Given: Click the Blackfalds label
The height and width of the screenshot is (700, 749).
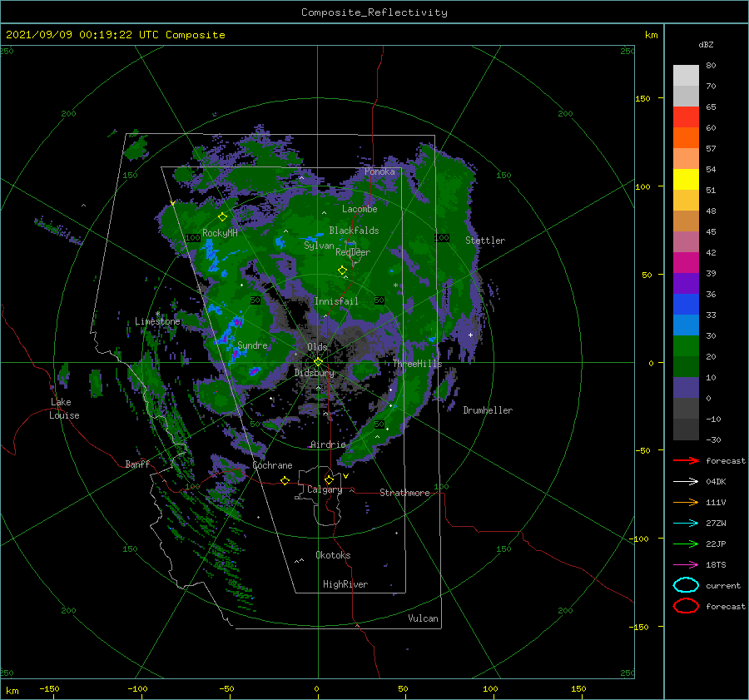Looking at the screenshot, I should [x=354, y=231].
